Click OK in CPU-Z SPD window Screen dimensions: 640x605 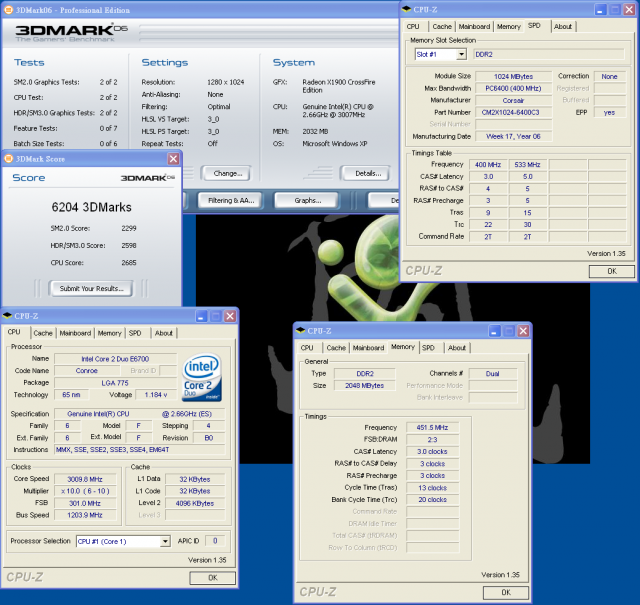(611, 271)
